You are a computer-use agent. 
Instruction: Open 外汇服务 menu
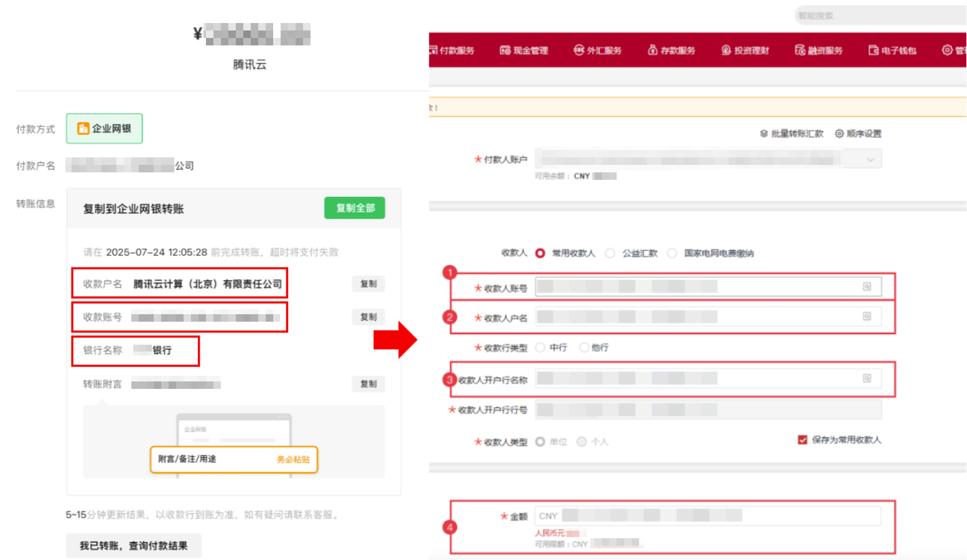(x=597, y=50)
